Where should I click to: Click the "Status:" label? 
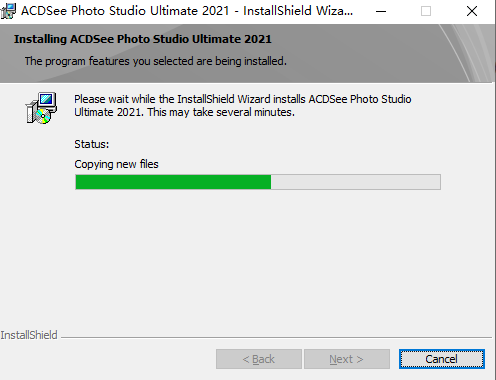click(92, 144)
